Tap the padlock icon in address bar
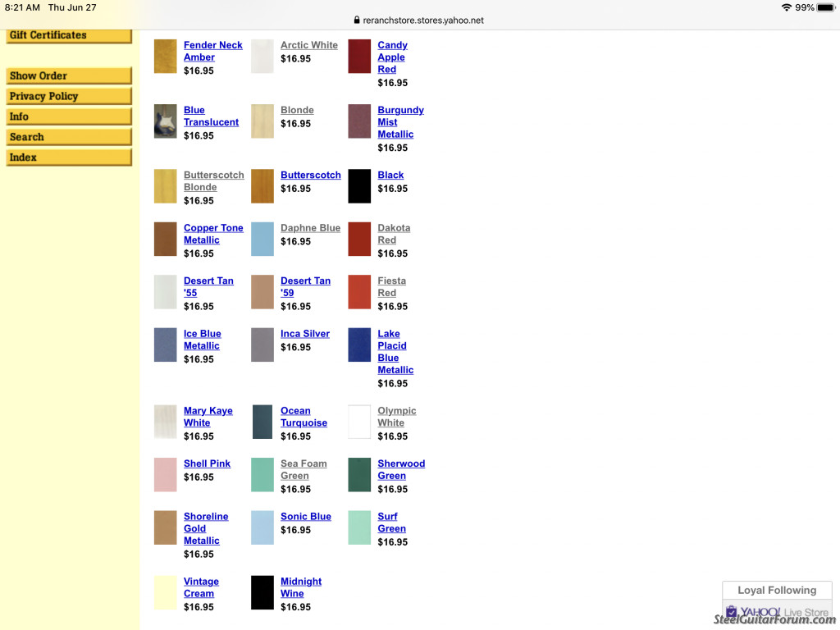The width and height of the screenshot is (840, 630). [357, 20]
